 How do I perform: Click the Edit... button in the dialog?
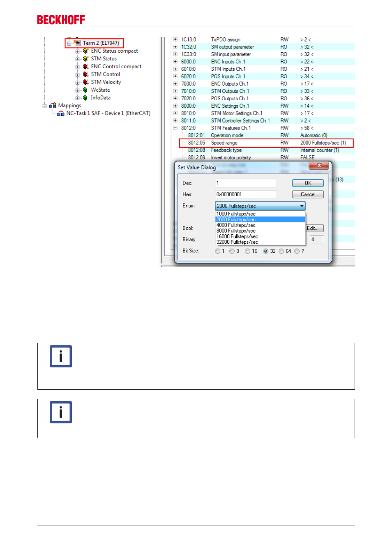tap(315, 228)
